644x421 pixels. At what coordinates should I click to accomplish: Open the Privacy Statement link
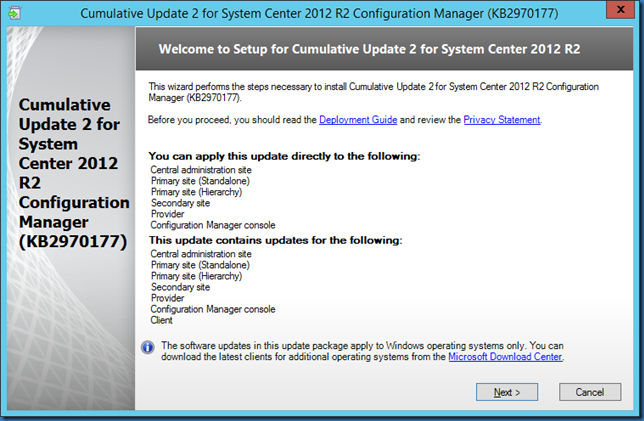pyautogui.click(x=502, y=120)
